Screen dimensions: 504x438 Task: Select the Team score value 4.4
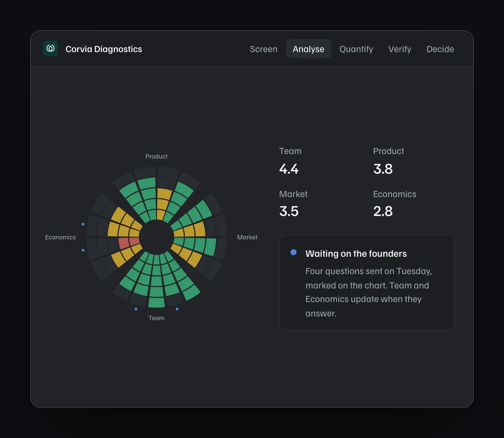(x=289, y=169)
